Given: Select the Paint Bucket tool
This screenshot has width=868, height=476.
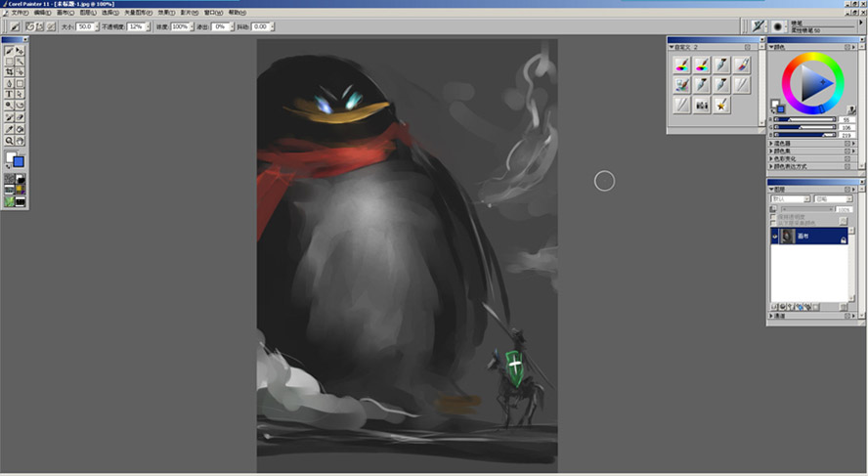Looking at the screenshot, I should (x=20, y=129).
